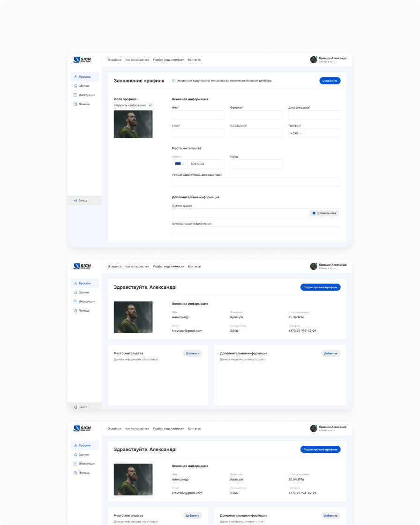Open Помощь in the bottom screen's sidebar
The width and height of the screenshot is (420, 525).
(82, 473)
